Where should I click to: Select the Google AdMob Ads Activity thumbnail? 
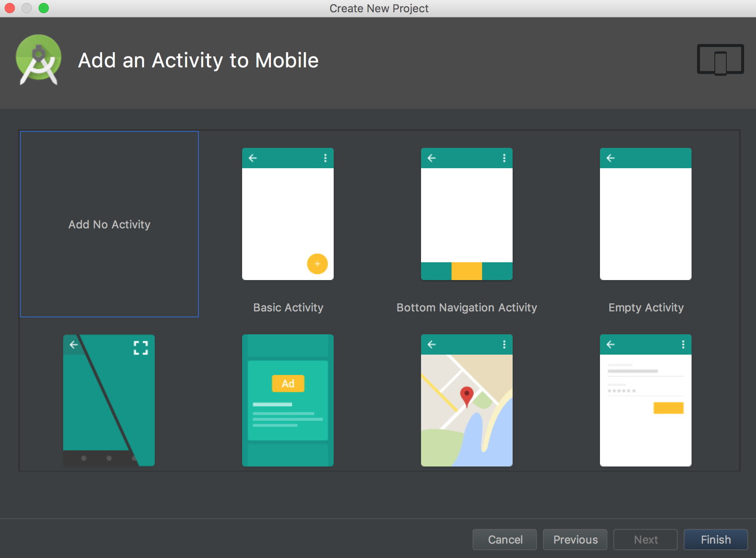(x=288, y=400)
